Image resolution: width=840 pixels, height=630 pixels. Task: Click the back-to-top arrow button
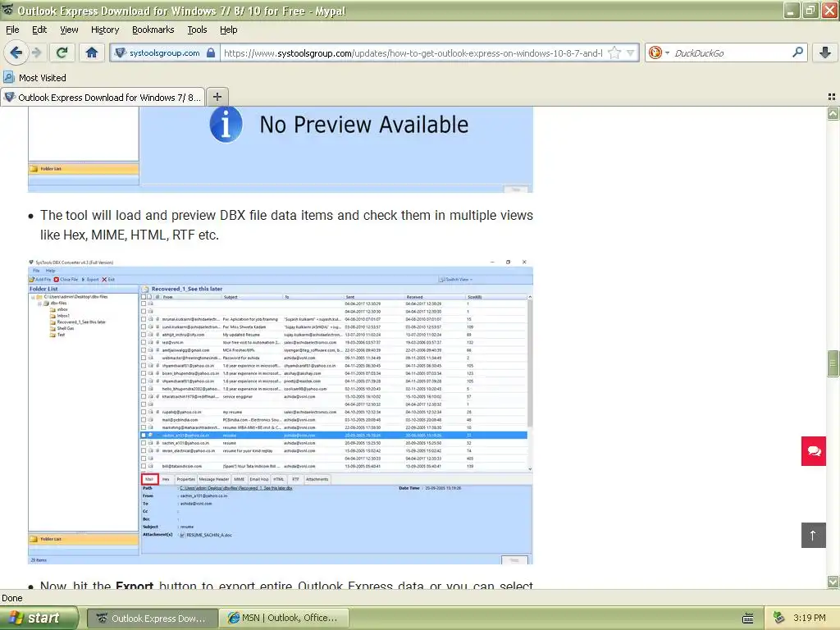point(813,535)
